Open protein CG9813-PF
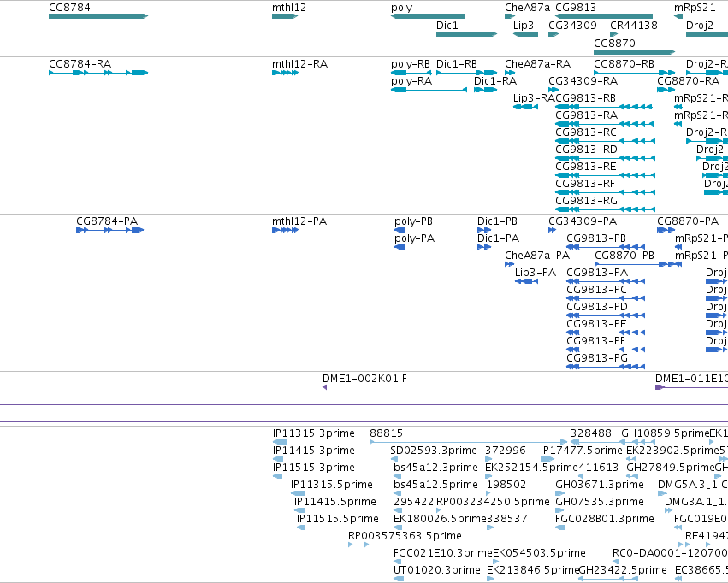 [x=606, y=350]
